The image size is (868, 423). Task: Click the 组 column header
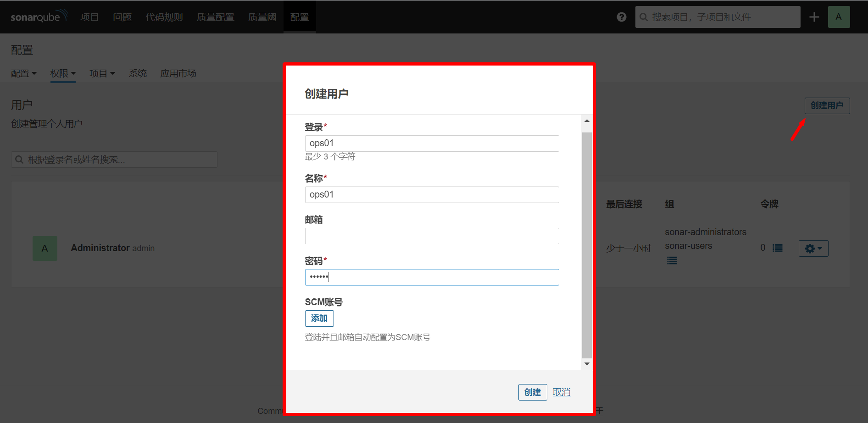[669, 204]
